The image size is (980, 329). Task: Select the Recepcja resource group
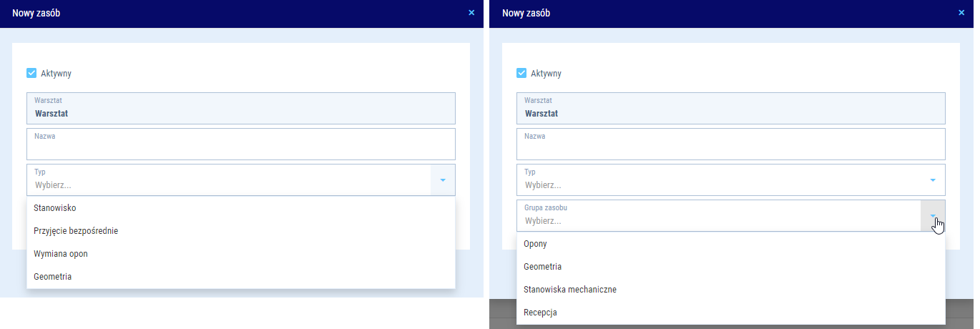540,313
